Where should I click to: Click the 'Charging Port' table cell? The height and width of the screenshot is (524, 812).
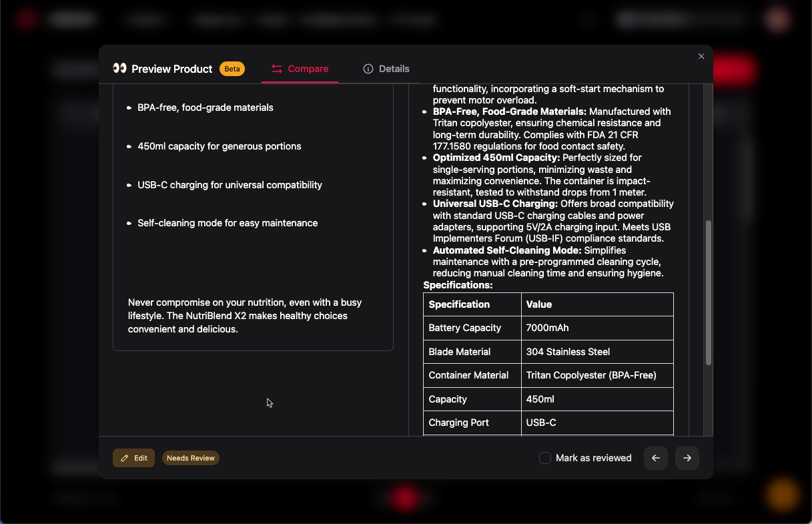pyautogui.click(x=472, y=423)
